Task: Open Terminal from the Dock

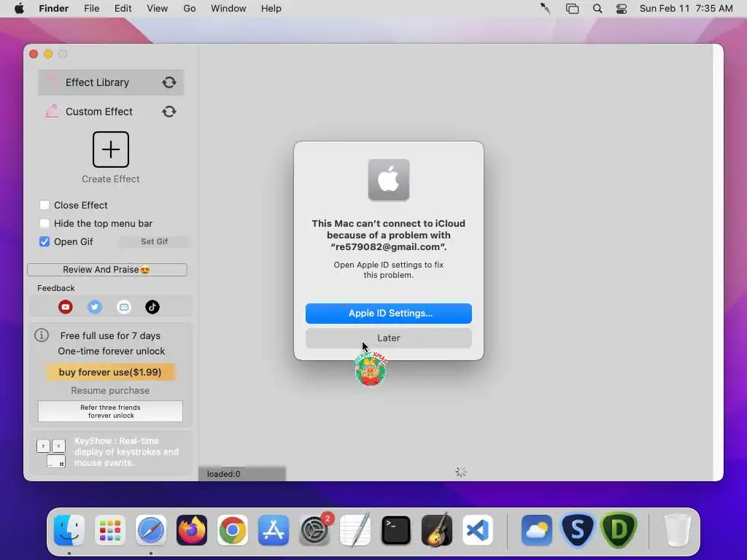Action: (396, 530)
